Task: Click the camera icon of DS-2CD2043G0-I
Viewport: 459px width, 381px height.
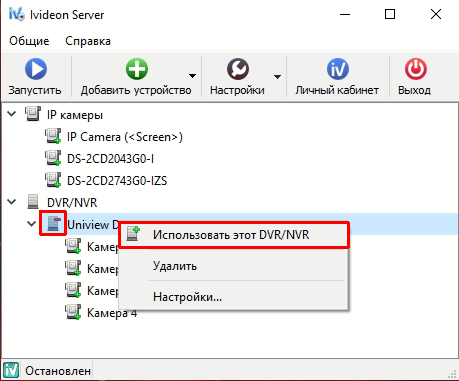Action: click(53, 158)
